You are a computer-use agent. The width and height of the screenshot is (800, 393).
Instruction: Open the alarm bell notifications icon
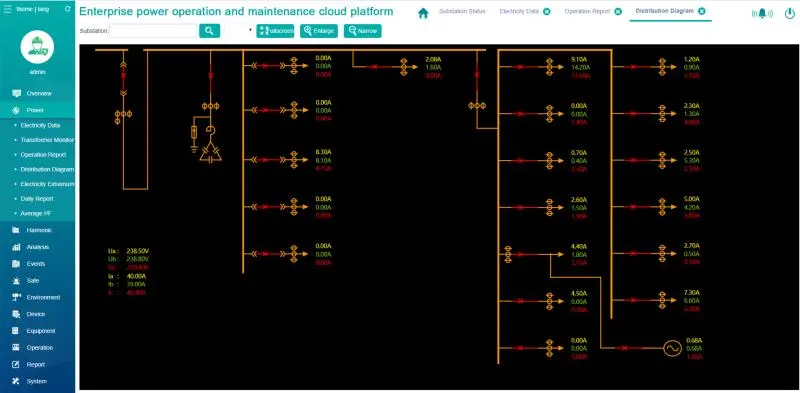click(762, 13)
